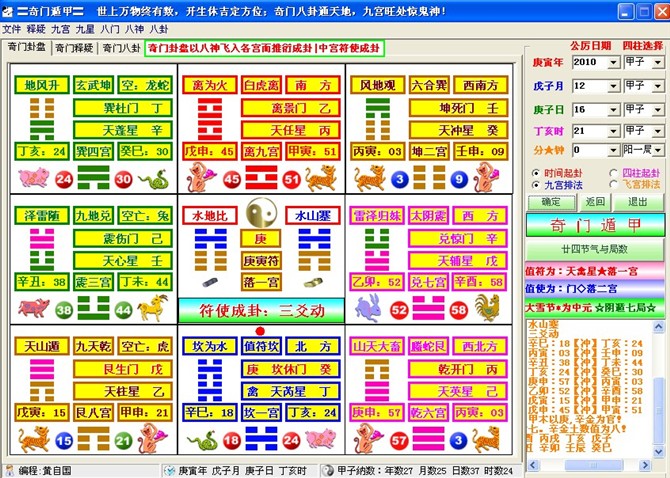Click the monkey icon in 艮八宫
Viewport: 670px width, 478px height.
pos(153,439)
